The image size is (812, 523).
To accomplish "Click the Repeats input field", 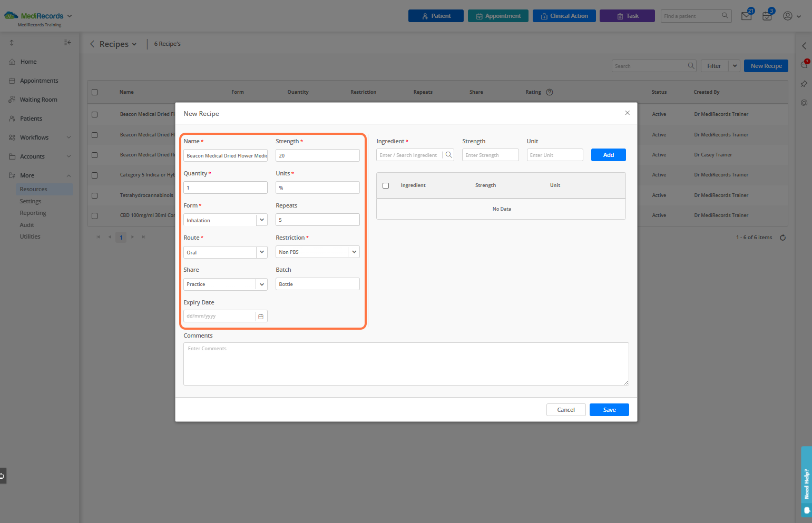I will (x=318, y=220).
